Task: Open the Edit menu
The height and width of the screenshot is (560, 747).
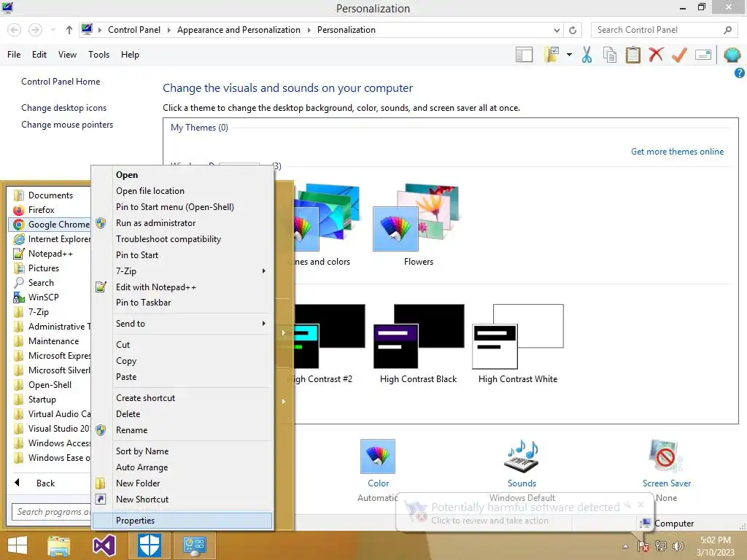Action: tap(39, 55)
